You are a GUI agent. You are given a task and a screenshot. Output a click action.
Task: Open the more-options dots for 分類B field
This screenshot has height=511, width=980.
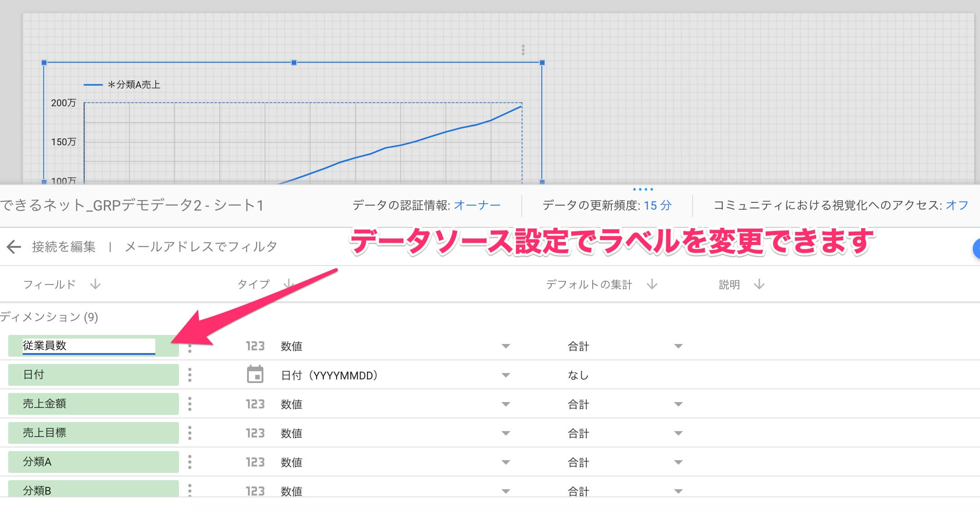[190, 490]
